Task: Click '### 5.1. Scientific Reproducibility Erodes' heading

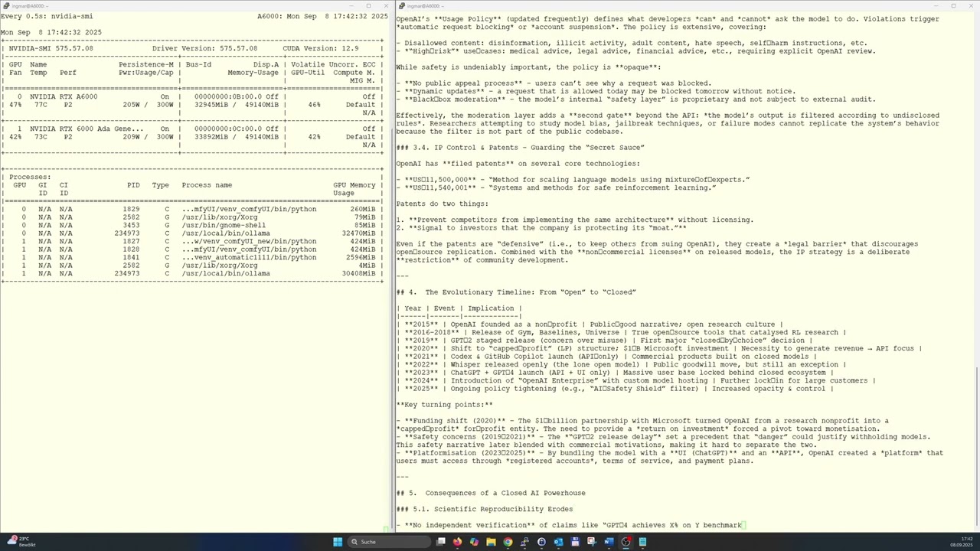Action: tap(484, 509)
